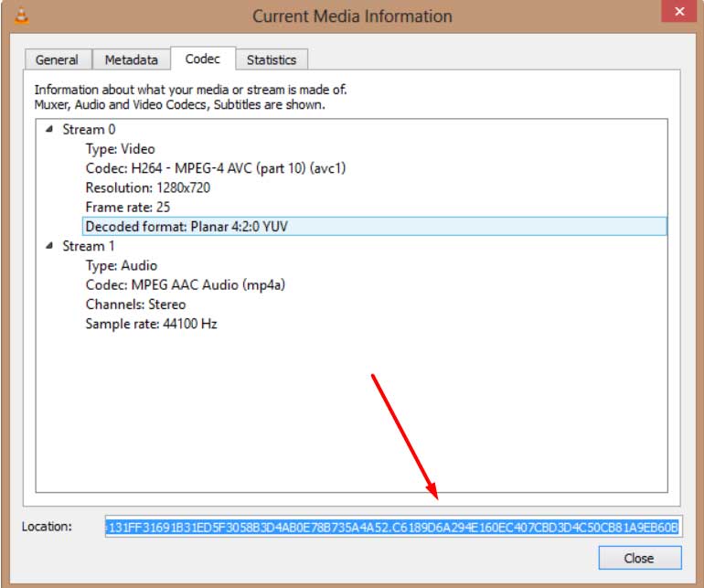Open the Metadata tab

point(131,59)
